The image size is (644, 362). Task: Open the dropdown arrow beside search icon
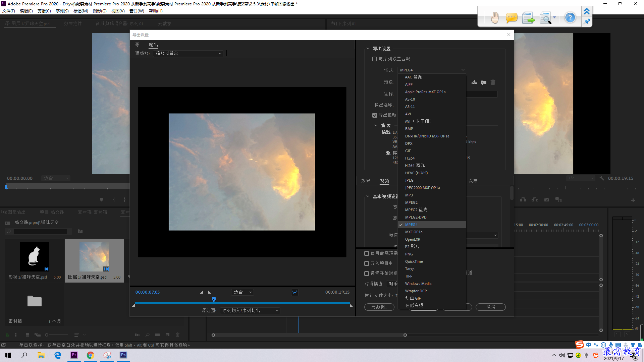click(x=554, y=17)
